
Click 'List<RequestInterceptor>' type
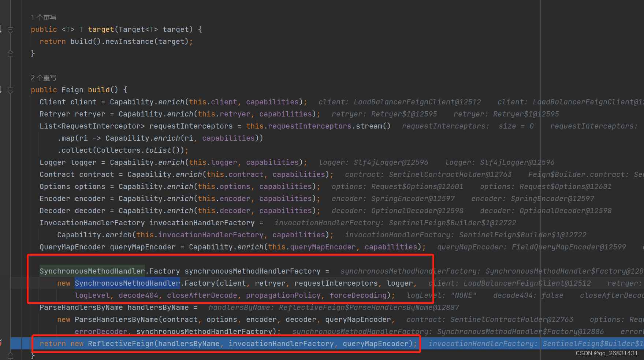tap(92, 126)
